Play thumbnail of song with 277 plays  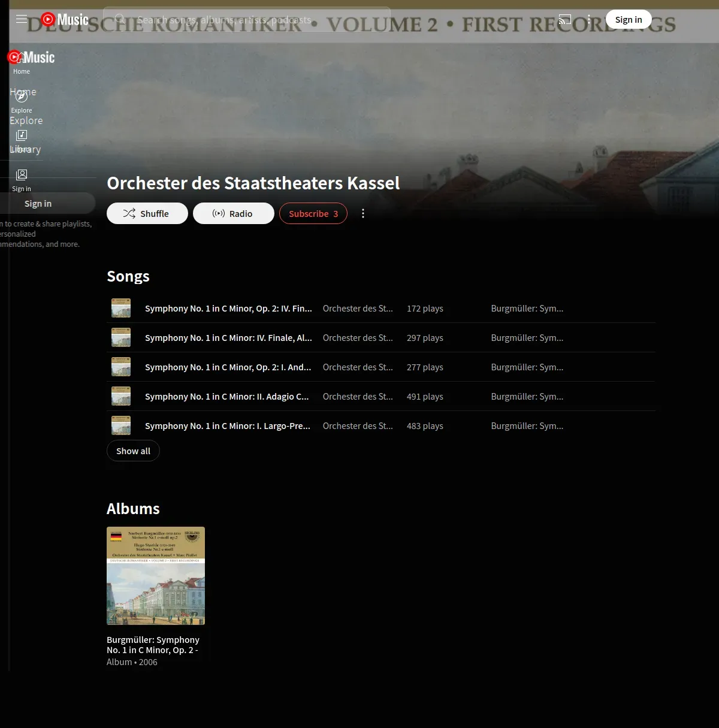coord(121,367)
